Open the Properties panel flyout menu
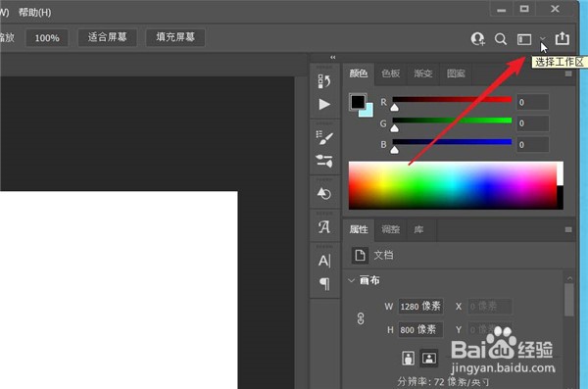Viewport: 588px width, 389px height. point(568,229)
